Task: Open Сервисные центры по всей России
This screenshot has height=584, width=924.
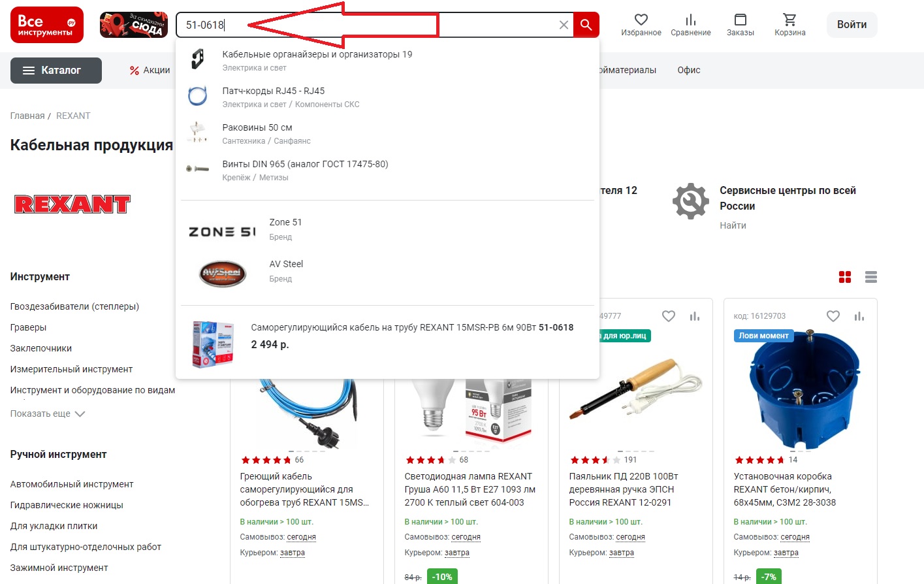Action: coord(788,198)
